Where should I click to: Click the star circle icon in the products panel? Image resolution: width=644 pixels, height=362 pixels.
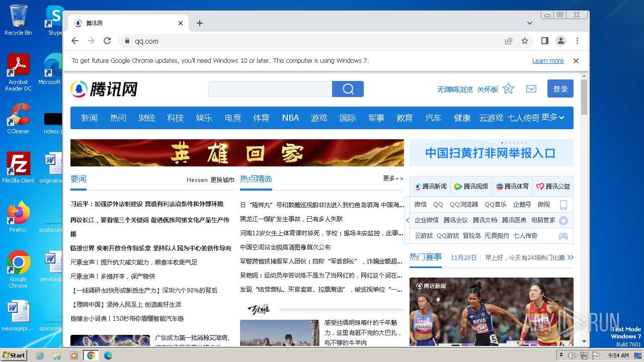tap(563, 220)
